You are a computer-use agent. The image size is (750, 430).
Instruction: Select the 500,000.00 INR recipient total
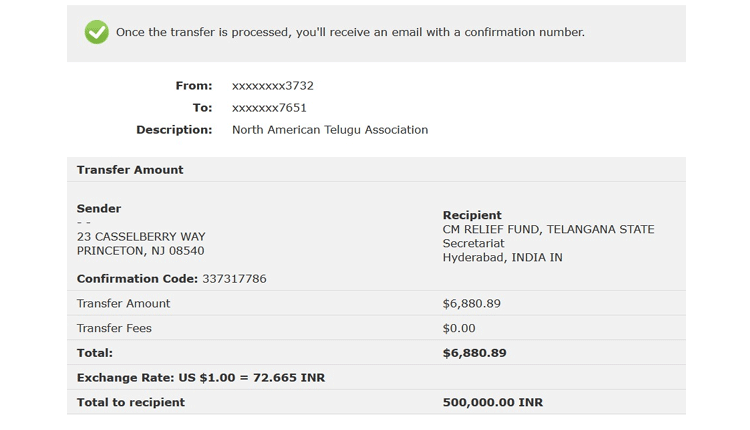point(492,403)
